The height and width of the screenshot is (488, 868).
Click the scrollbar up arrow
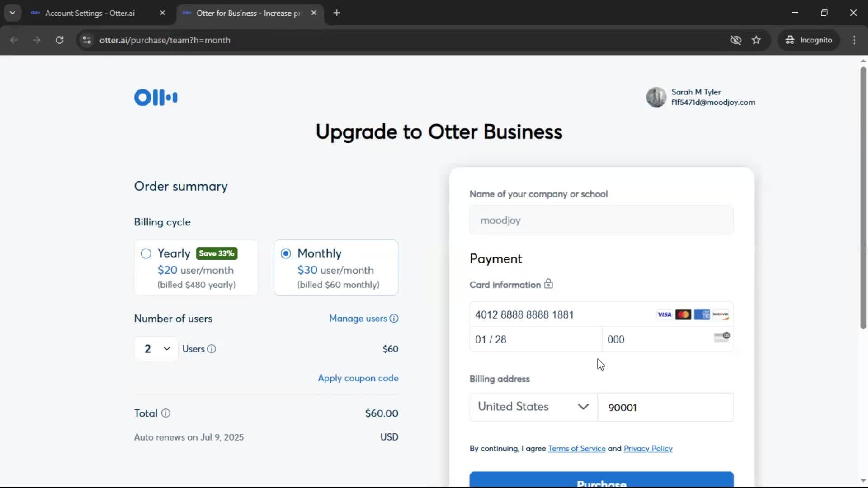pyautogui.click(x=863, y=61)
